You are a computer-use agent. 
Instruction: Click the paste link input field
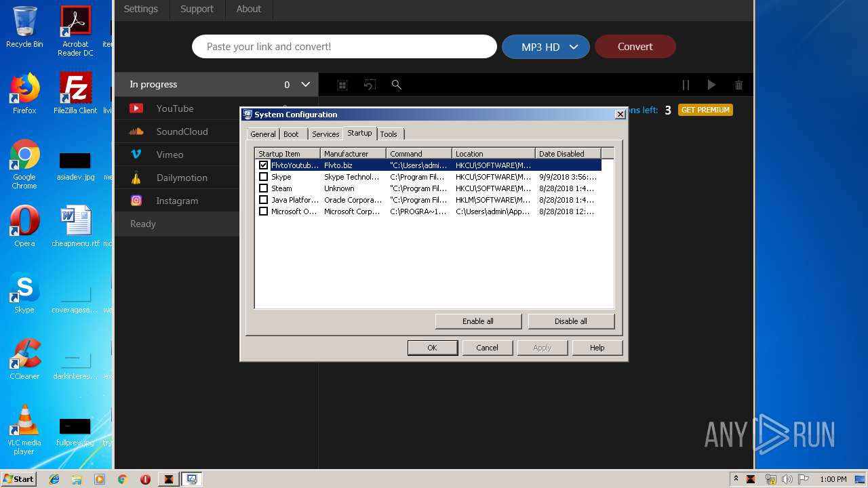coord(344,47)
